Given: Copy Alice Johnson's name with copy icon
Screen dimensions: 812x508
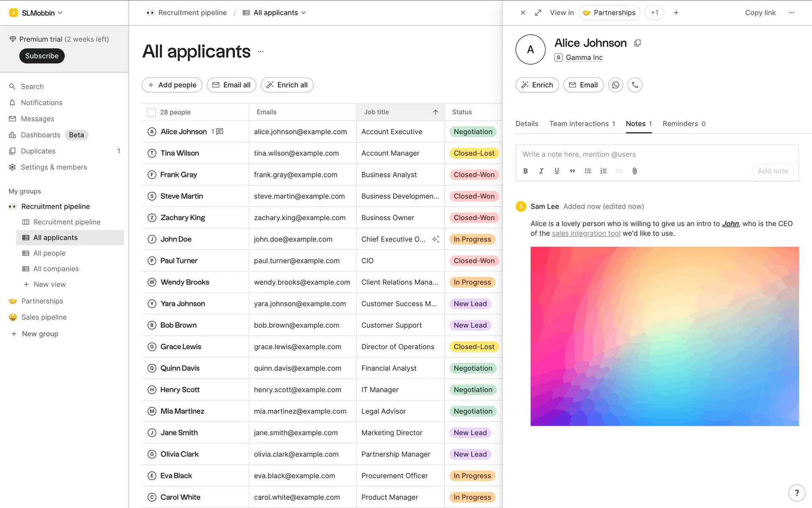Looking at the screenshot, I should [x=637, y=43].
